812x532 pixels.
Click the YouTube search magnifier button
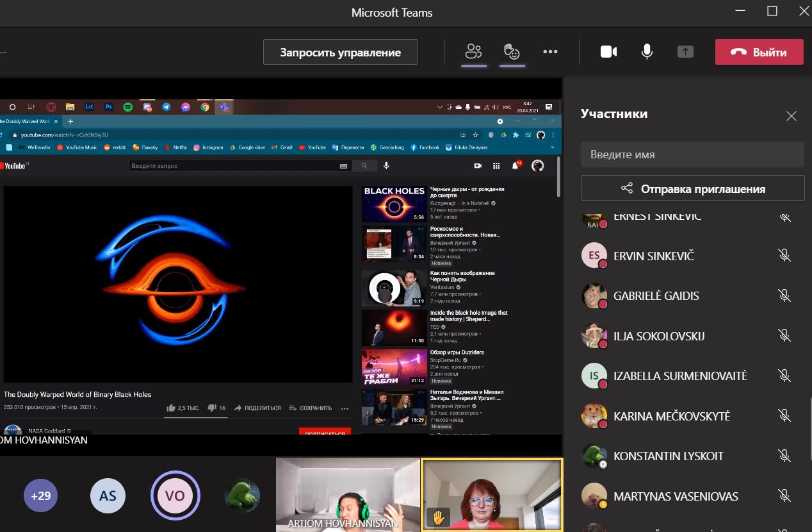tap(364, 166)
